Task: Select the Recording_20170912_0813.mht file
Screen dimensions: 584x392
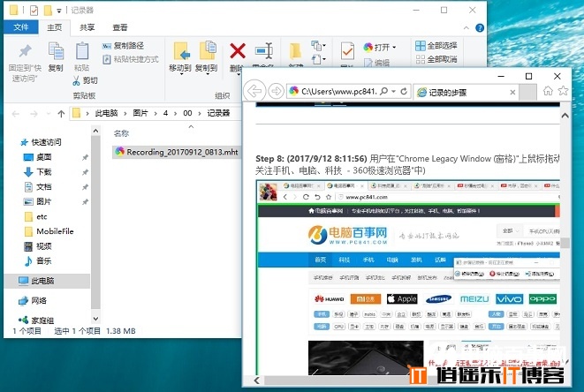Action: (177, 152)
